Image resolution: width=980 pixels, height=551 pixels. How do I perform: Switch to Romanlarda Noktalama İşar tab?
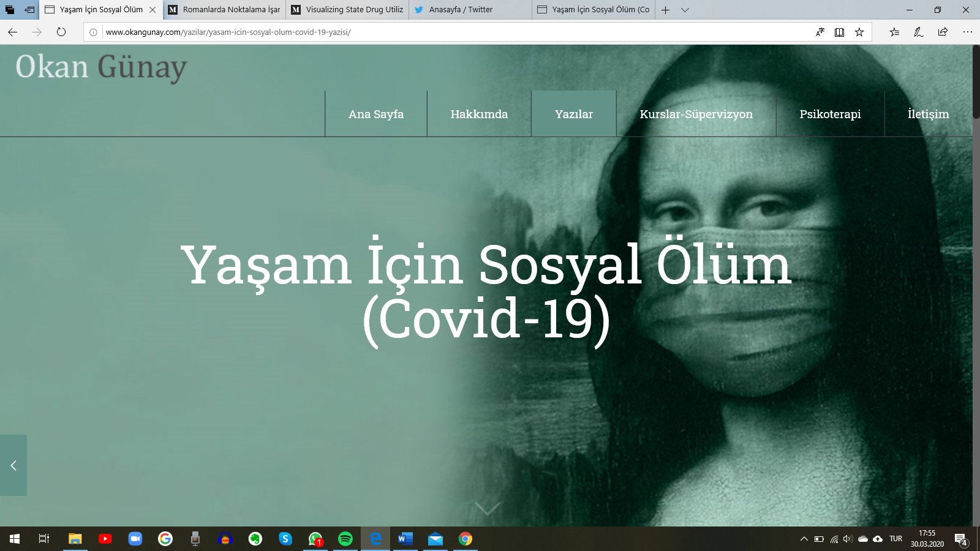pos(224,10)
